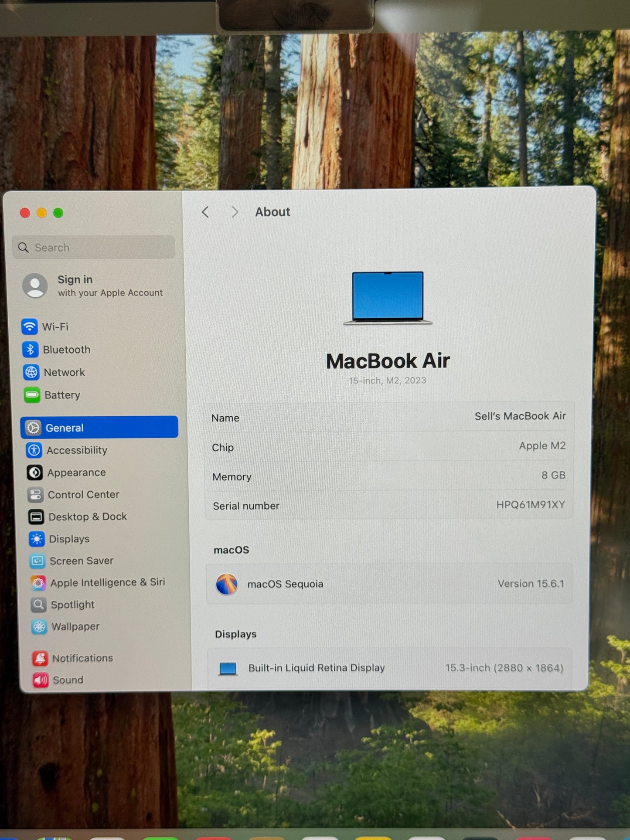Viewport: 630px width, 840px height.
Task: Select Bluetooth in the sidebar
Action: click(x=67, y=350)
